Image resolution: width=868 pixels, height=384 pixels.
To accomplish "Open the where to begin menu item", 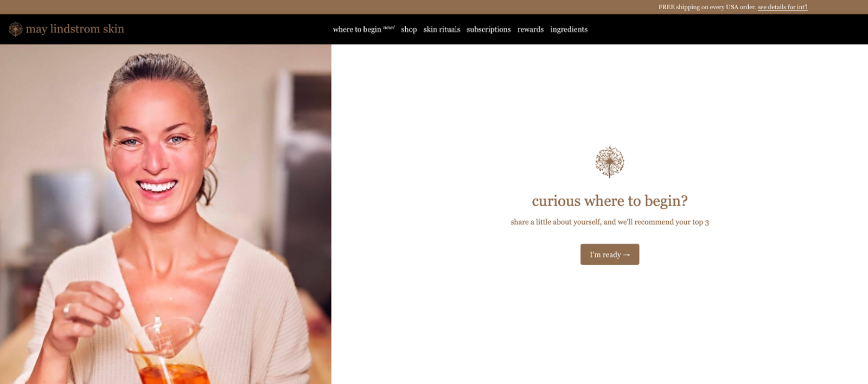I will pos(357,29).
